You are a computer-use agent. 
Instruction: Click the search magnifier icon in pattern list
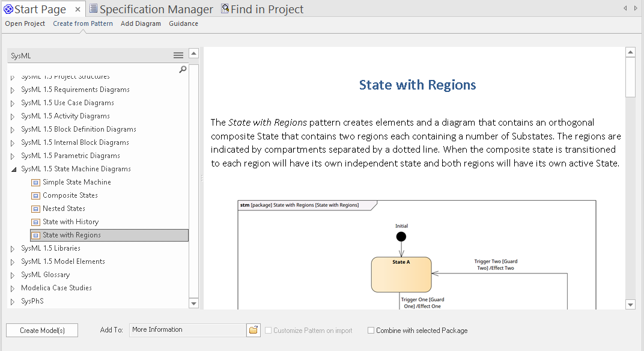pyautogui.click(x=183, y=69)
